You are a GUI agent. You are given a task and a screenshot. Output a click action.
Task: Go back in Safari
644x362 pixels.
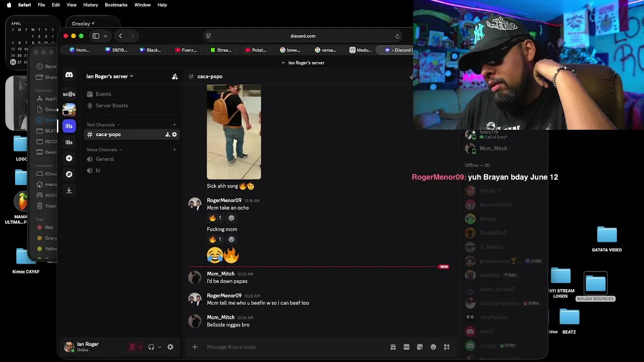click(120, 36)
